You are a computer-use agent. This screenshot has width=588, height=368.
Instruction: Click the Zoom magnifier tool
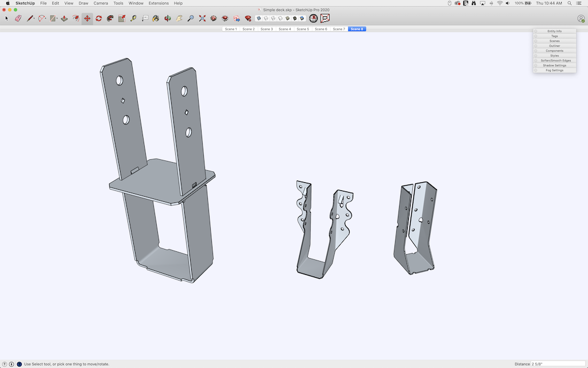click(190, 18)
